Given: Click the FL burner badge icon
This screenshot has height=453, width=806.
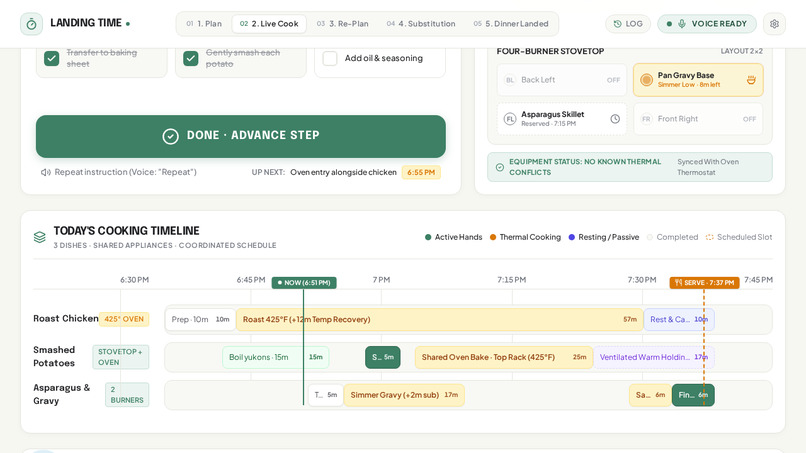Looking at the screenshot, I should coord(509,119).
